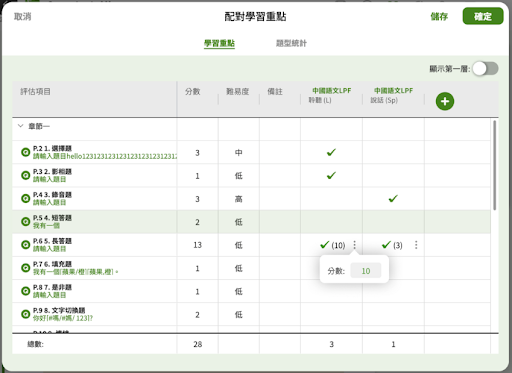Uncheck 聆聽 (L) for P.3 影相題
The height and width of the screenshot is (373, 512).
(331, 175)
